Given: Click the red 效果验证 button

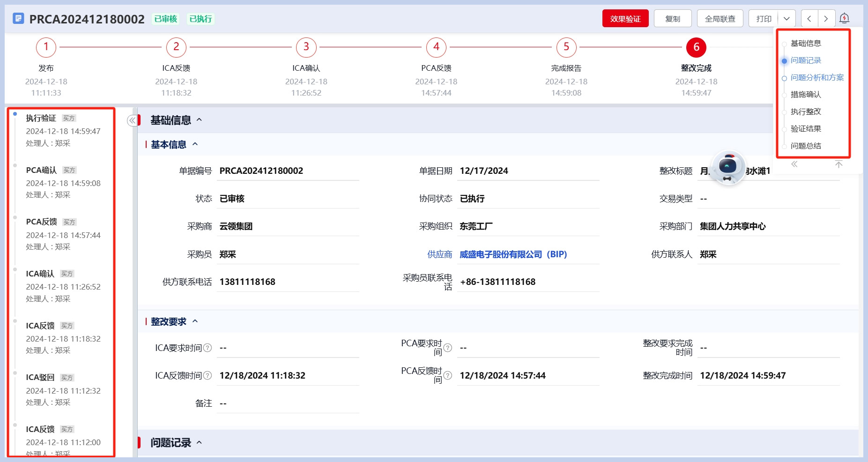Looking at the screenshot, I should click(x=625, y=19).
